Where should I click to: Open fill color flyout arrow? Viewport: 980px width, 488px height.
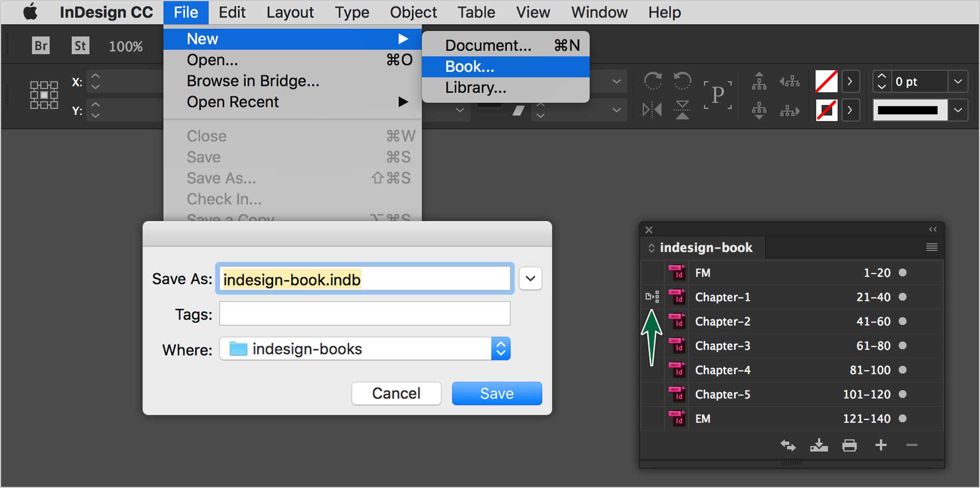[x=851, y=81]
